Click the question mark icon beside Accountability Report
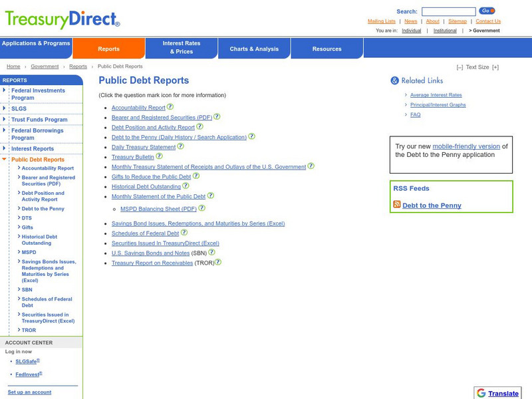 click(x=170, y=108)
